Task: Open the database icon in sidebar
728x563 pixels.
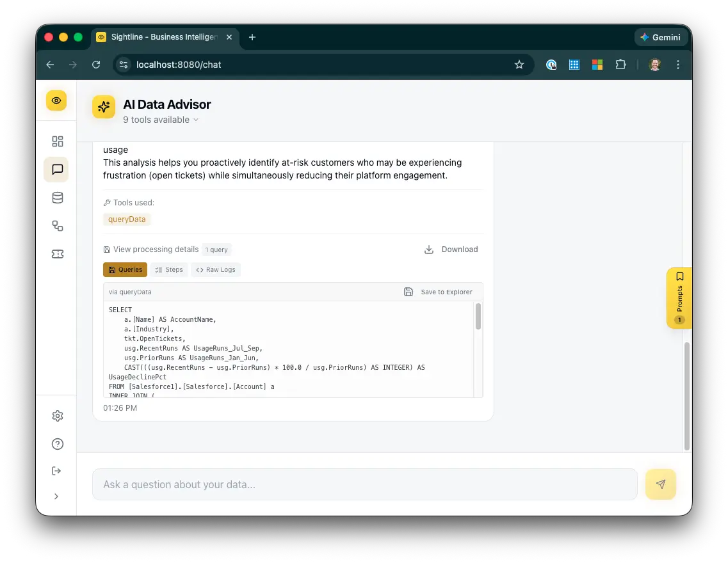Action: pos(58,198)
